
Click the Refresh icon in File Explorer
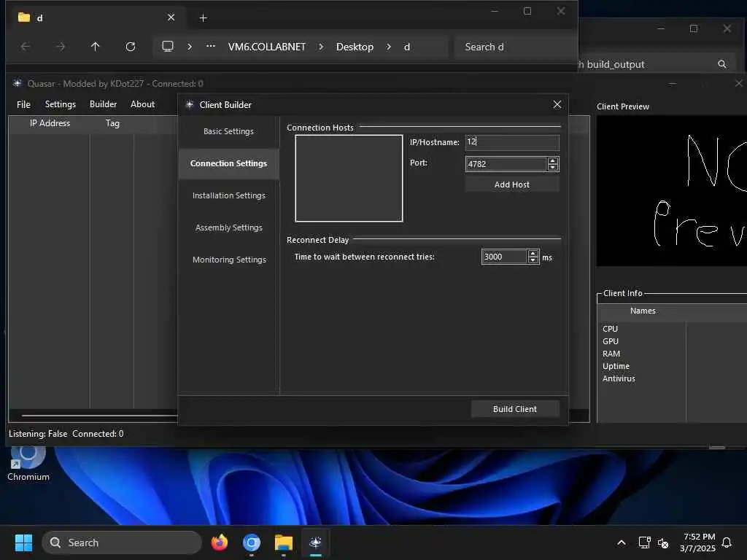[x=130, y=47]
